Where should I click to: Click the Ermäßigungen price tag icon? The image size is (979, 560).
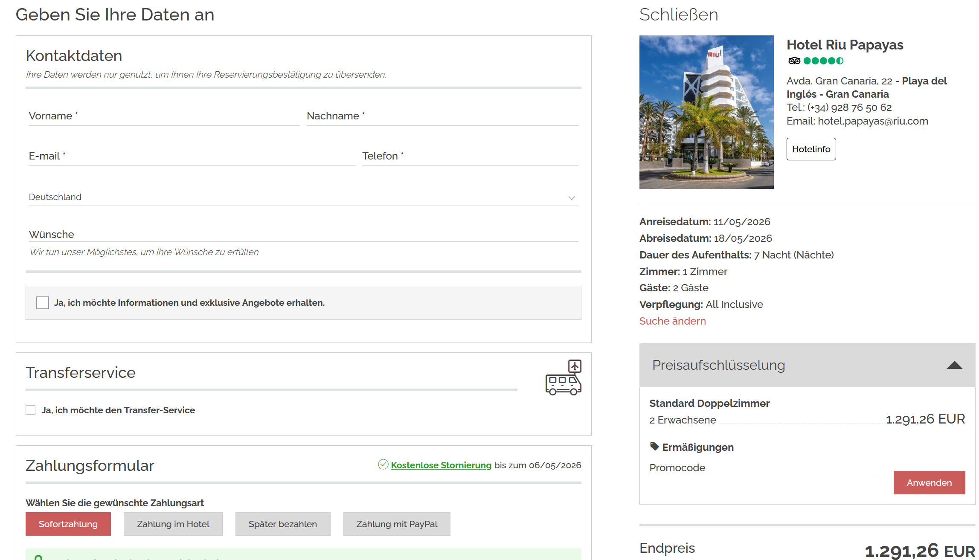point(654,447)
